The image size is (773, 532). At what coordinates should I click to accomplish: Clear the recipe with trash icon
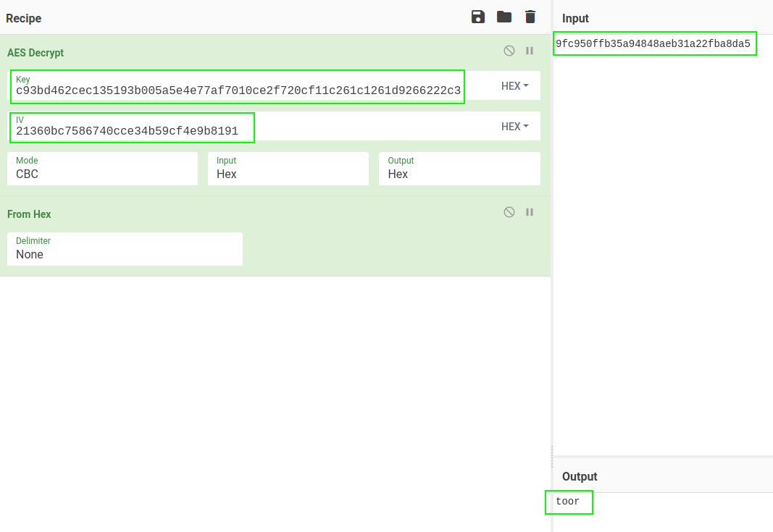[530, 17]
